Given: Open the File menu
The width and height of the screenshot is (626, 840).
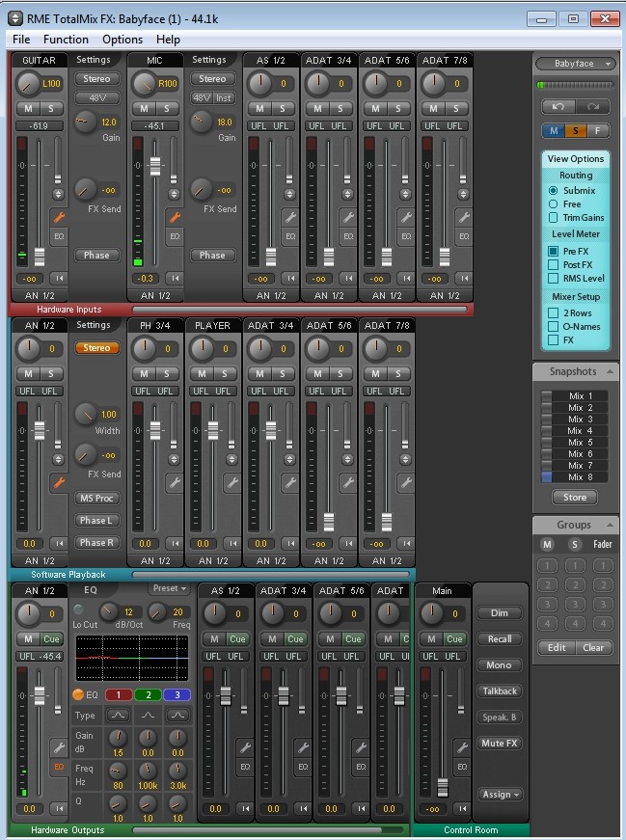Looking at the screenshot, I should click(21, 40).
